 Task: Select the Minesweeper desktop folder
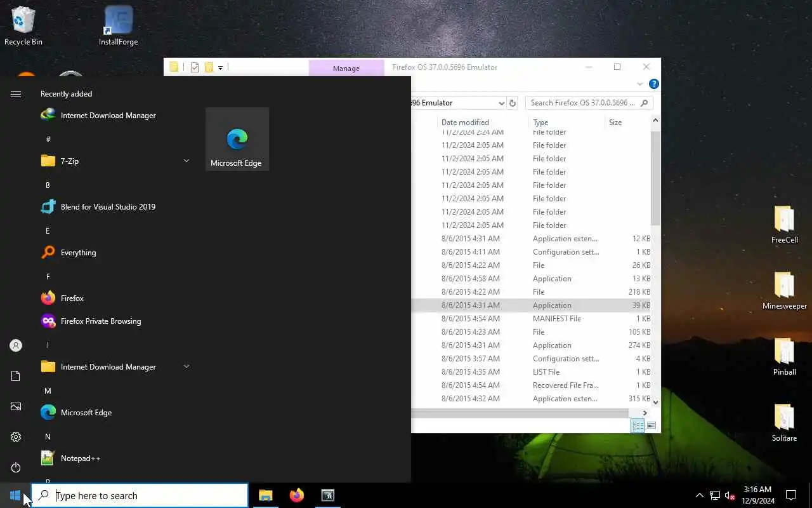(x=785, y=291)
